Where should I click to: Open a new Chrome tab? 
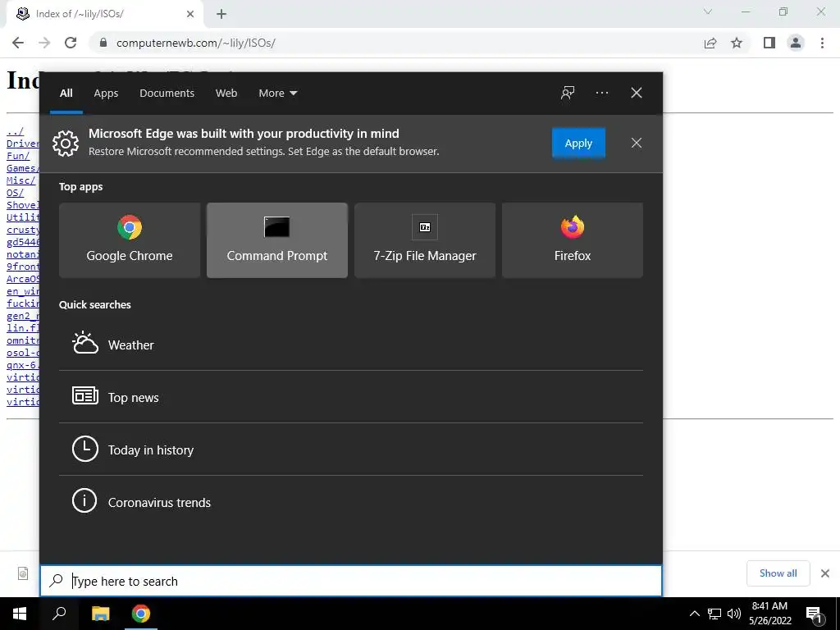(x=221, y=14)
